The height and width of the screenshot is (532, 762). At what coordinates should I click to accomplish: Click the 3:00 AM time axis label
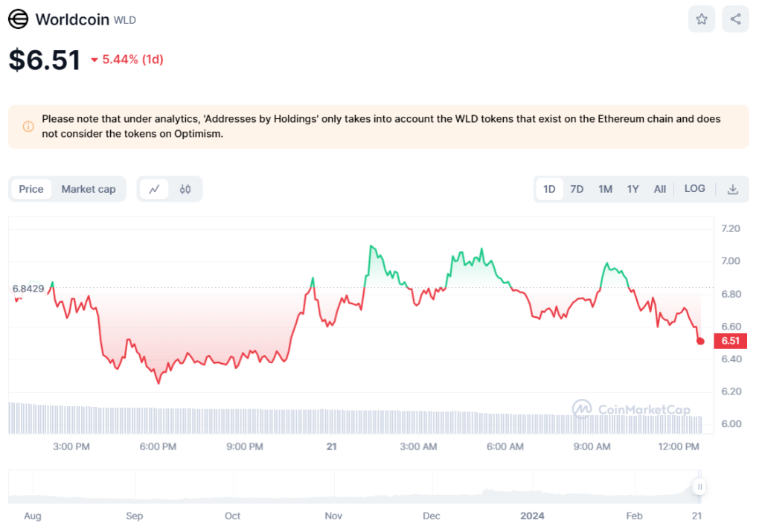[x=418, y=446]
